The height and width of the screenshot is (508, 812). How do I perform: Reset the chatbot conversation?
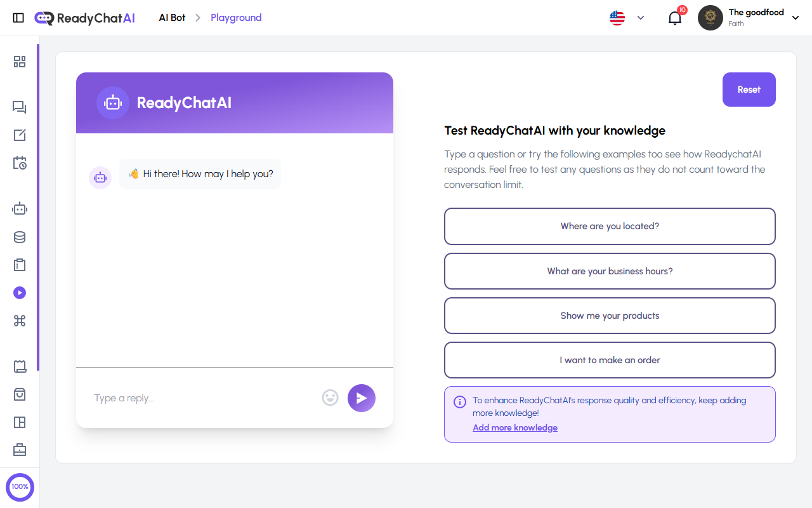coord(749,90)
